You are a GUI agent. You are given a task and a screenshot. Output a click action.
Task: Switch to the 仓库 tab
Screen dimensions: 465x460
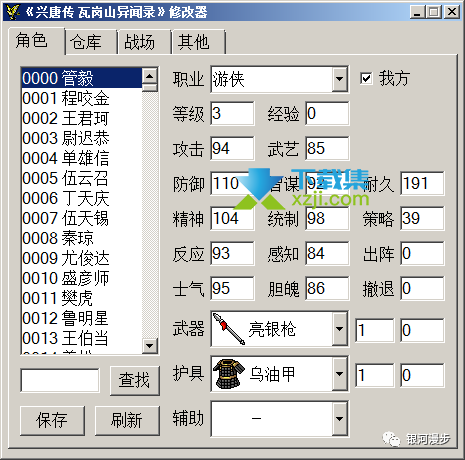[86, 42]
